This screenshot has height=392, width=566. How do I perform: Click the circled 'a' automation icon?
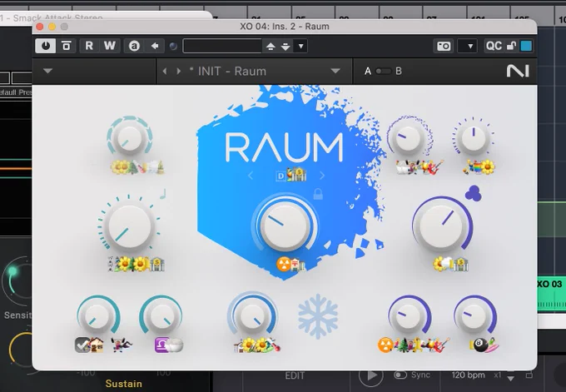134,46
